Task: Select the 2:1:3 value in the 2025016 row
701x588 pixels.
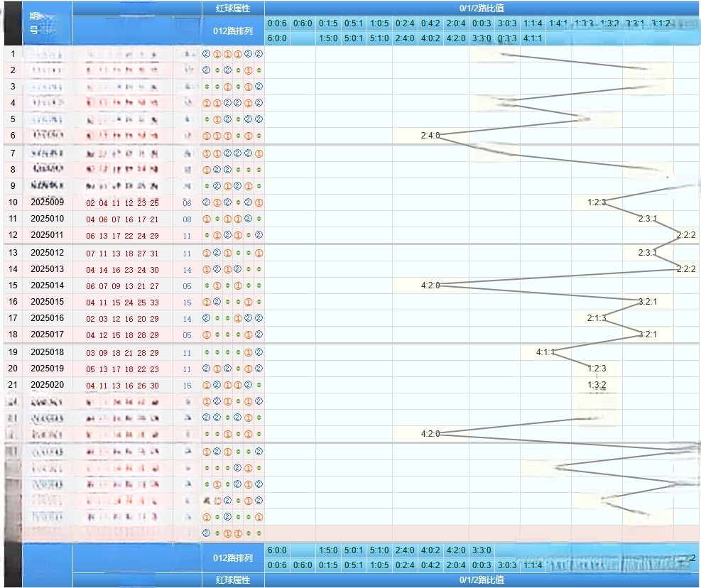Action: coord(597,318)
